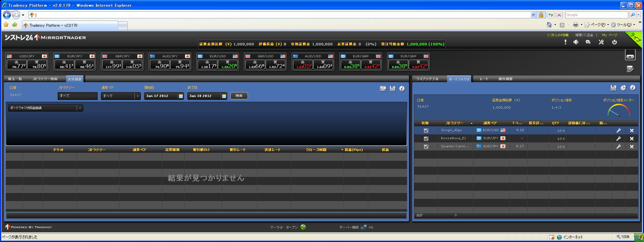Screen dimensions: 644x242
Task: Click export icon in closed-trades history panel
Action: (383, 89)
